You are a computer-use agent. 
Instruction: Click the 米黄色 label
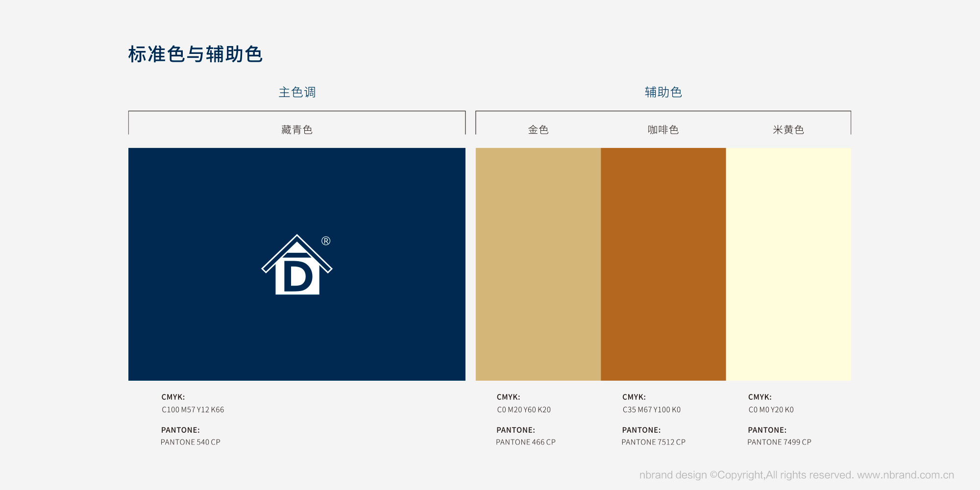(788, 130)
